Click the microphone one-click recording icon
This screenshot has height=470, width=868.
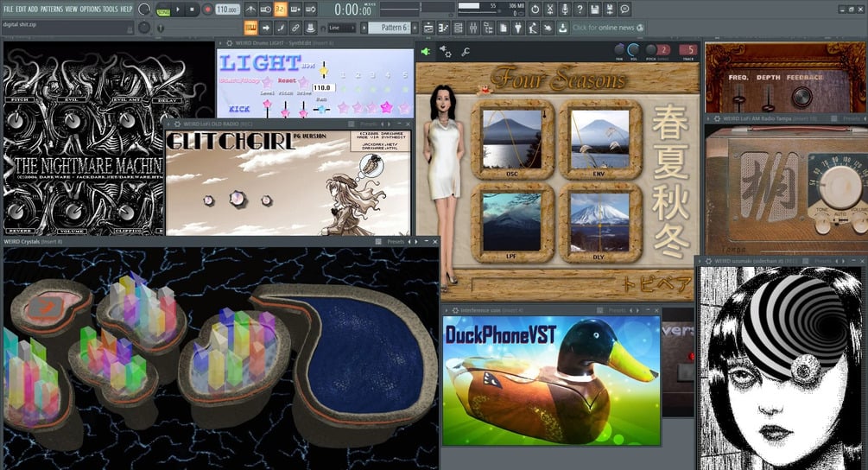[x=565, y=10]
